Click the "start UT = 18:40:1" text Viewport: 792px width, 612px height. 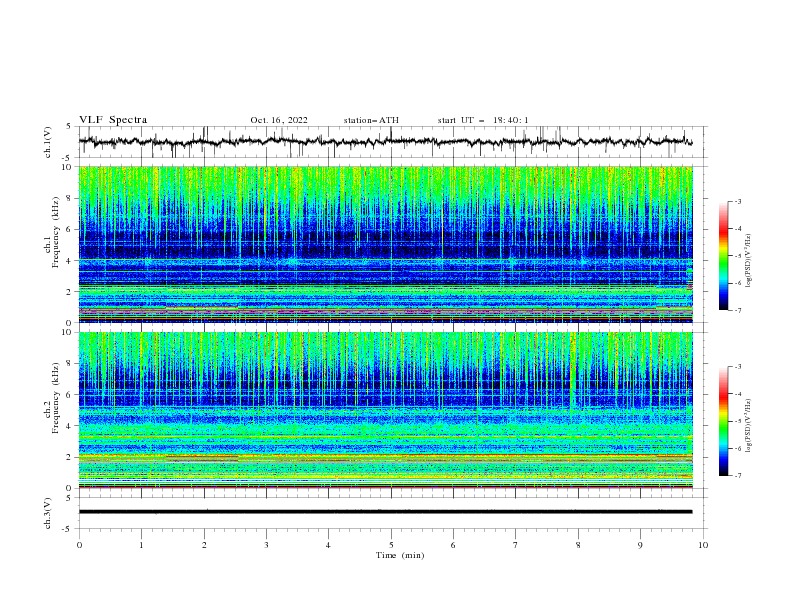pyautogui.click(x=483, y=120)
